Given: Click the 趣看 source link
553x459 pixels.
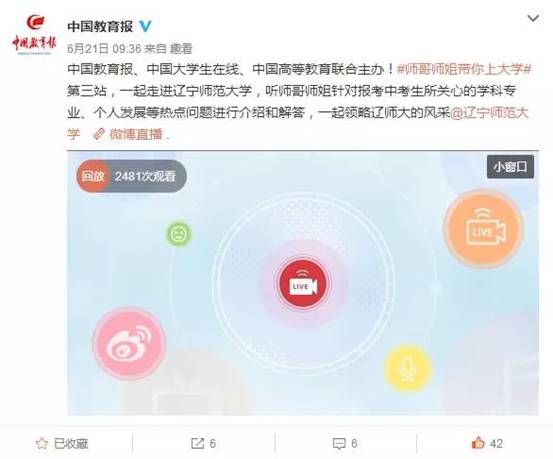Looking at the screenshot, I should pos(181,48).
